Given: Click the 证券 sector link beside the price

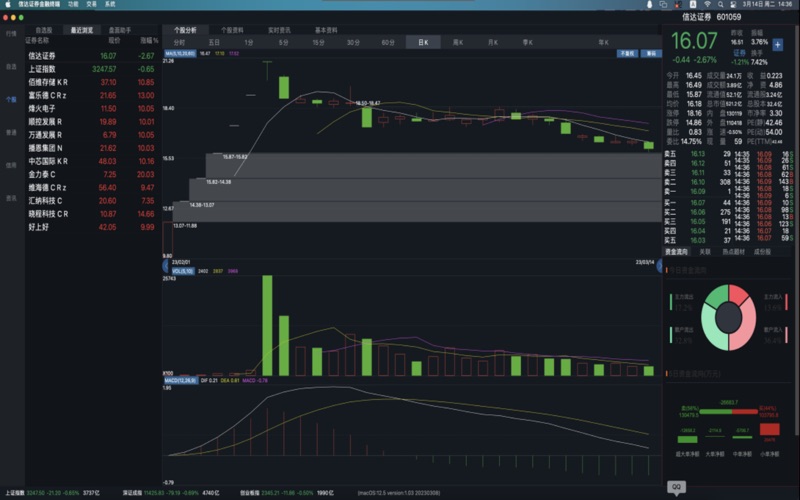Looking at the screenshot, I should 739,53.
